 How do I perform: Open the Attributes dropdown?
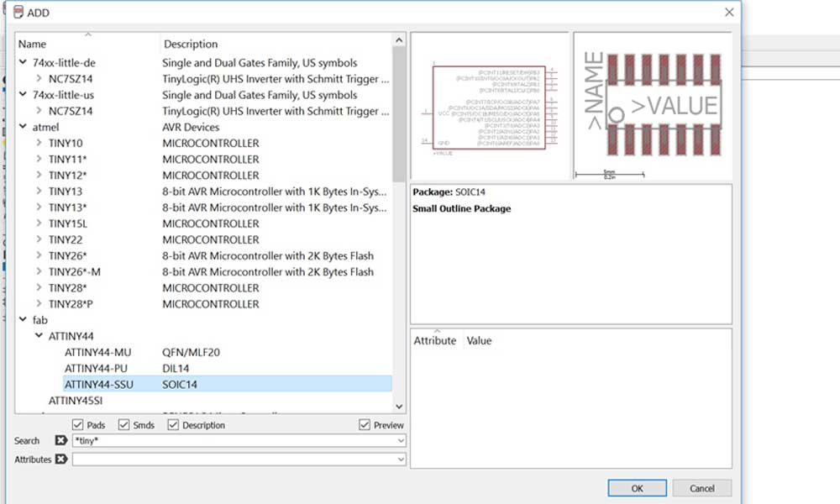click(x=400, y=459)
